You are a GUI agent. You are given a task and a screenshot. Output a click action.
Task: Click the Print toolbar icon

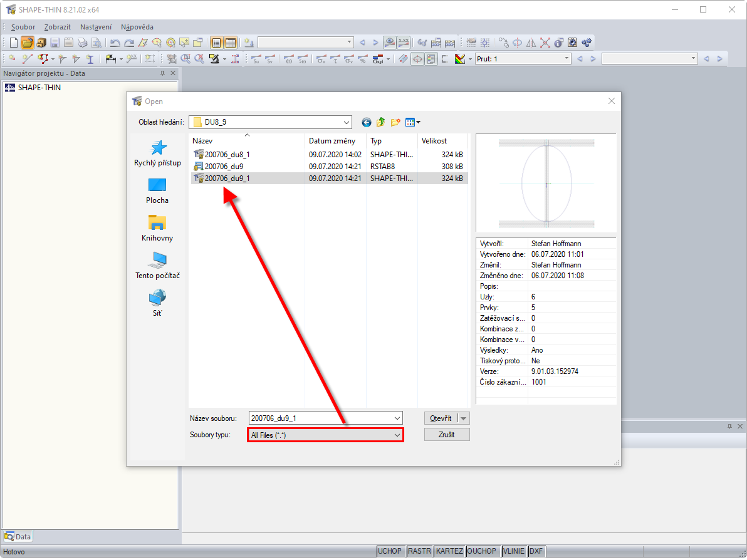[x=83, y=43]
